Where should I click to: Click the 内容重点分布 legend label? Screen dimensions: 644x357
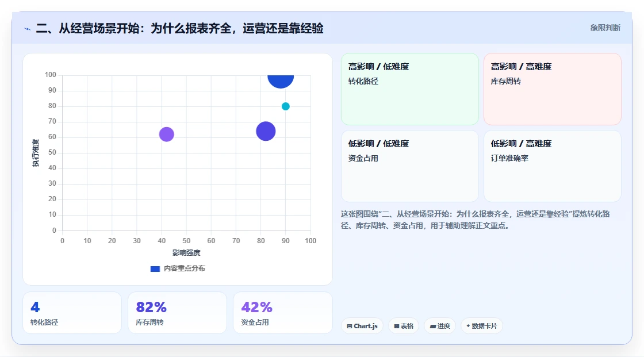tap(185, 268)
